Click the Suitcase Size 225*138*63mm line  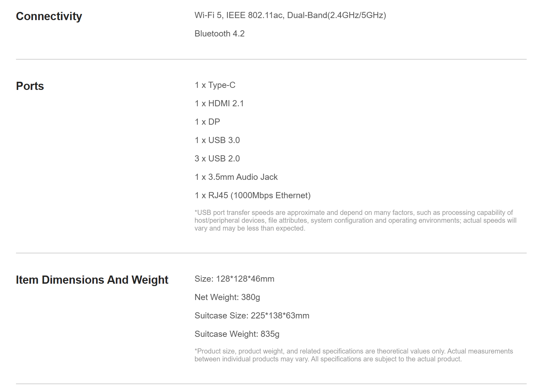coord(252,316)
